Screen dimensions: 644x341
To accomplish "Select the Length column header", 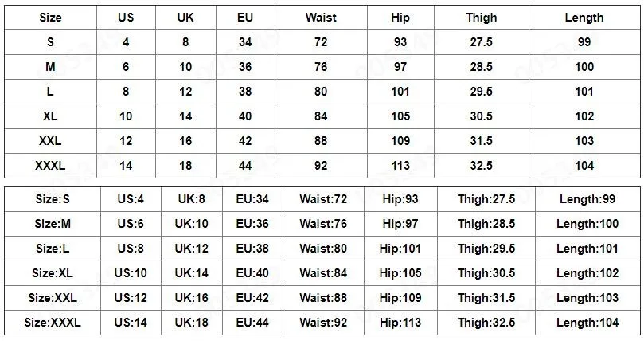I will point(584,18).
